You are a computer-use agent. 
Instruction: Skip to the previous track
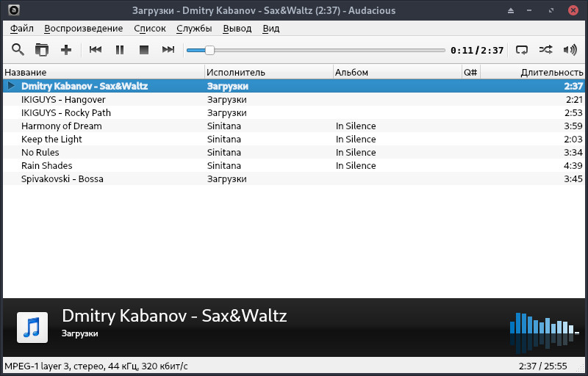[96, 49]
